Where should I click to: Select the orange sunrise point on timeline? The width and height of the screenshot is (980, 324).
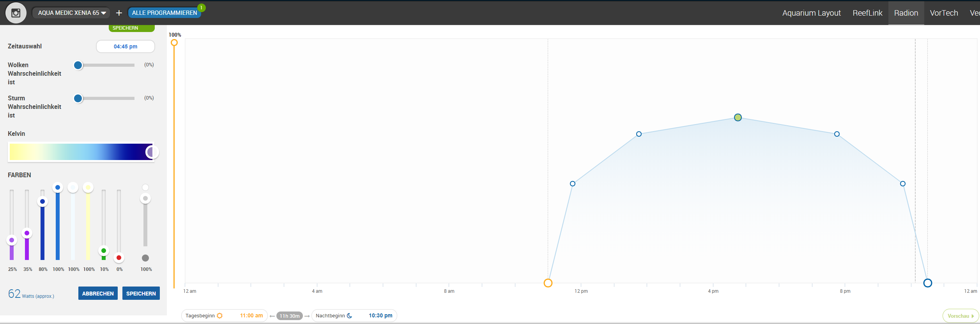pyautogui.click(x=548, y=283)
